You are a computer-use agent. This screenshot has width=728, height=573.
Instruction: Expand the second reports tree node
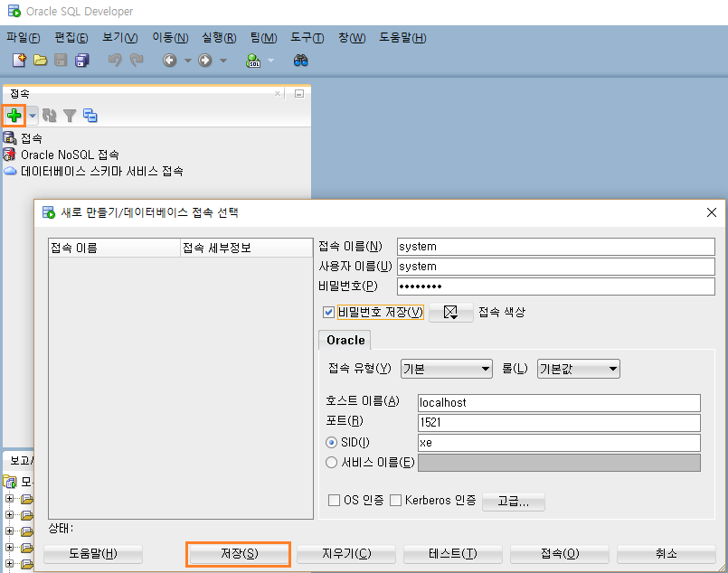coord(9,514)
